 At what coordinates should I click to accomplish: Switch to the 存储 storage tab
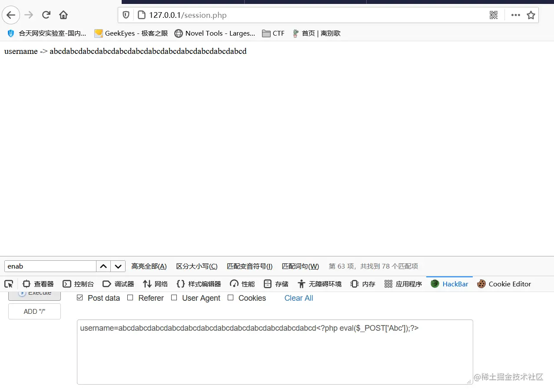(x=276, y=284)
